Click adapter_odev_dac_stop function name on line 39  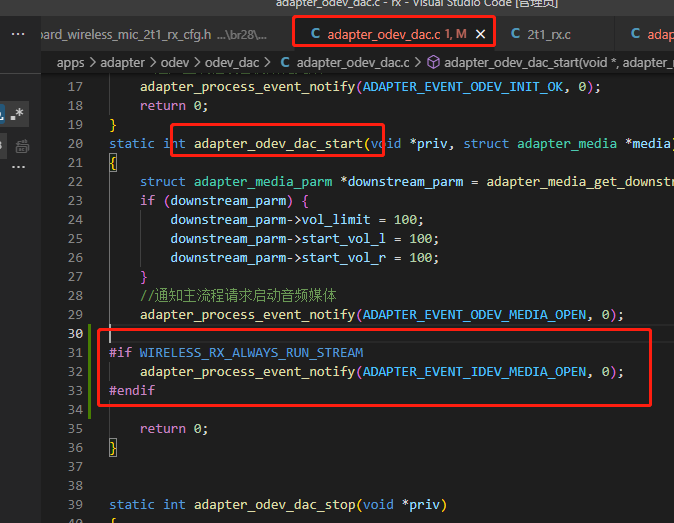[x=275, y=505]
